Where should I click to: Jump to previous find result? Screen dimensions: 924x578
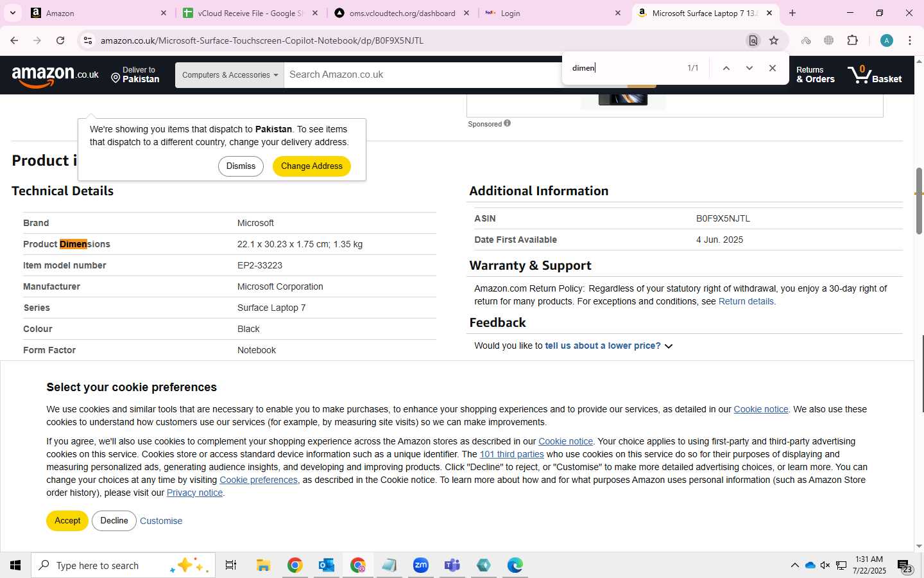(x=726, y=68)
